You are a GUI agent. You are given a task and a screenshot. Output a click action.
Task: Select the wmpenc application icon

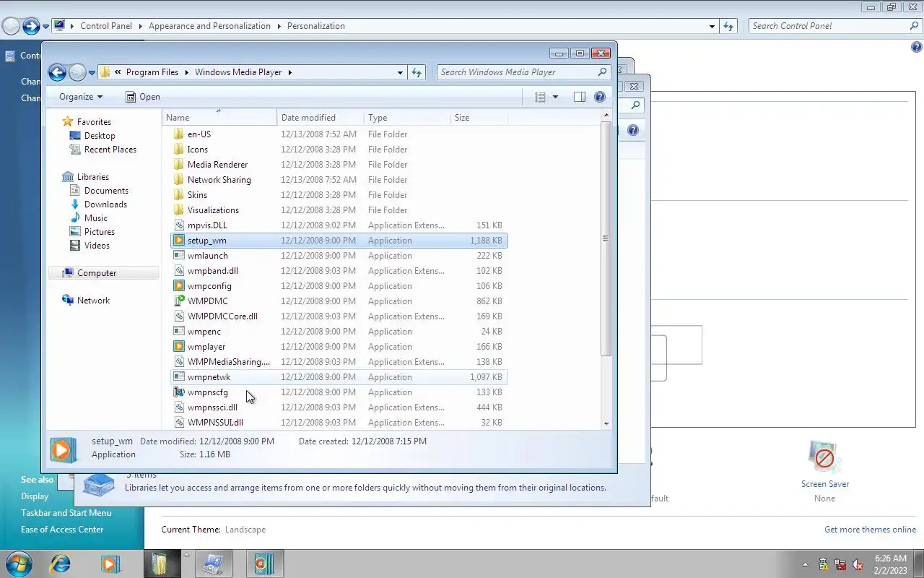coord(179,332)
